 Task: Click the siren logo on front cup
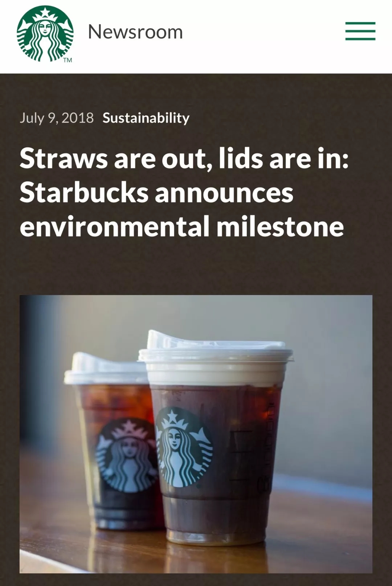[x=184, y=447]
